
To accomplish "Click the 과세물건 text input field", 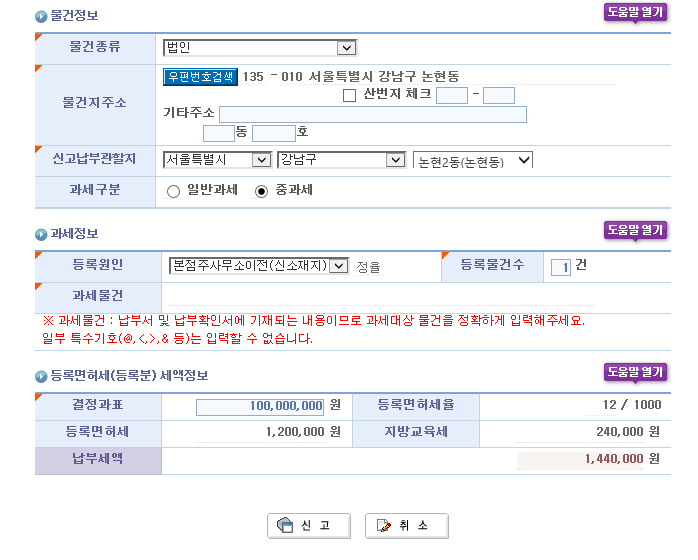I will 380,296.
